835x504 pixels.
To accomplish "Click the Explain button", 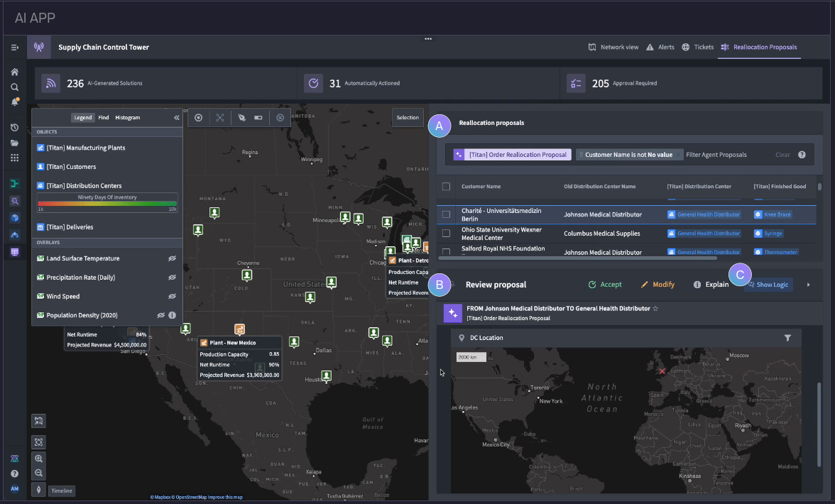I will (711, 285).
